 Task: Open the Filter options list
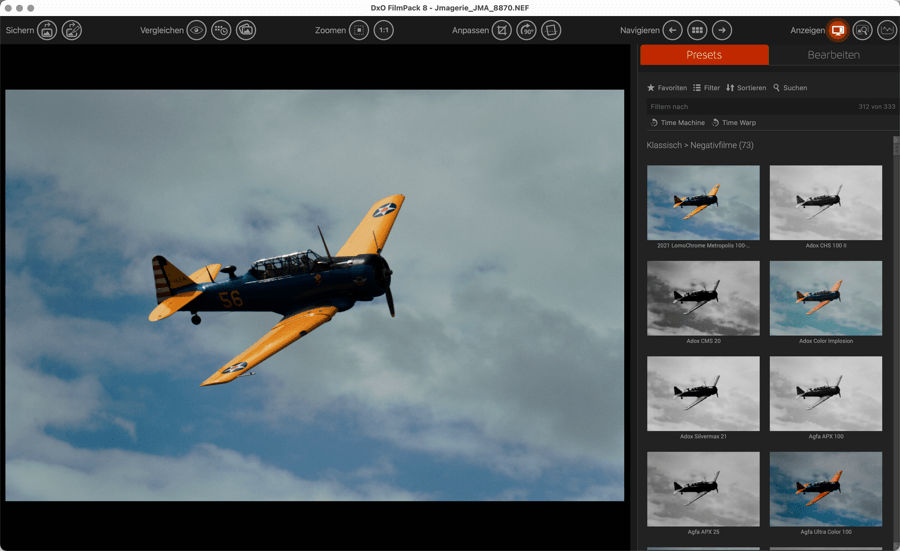click(x=706, y=88)
